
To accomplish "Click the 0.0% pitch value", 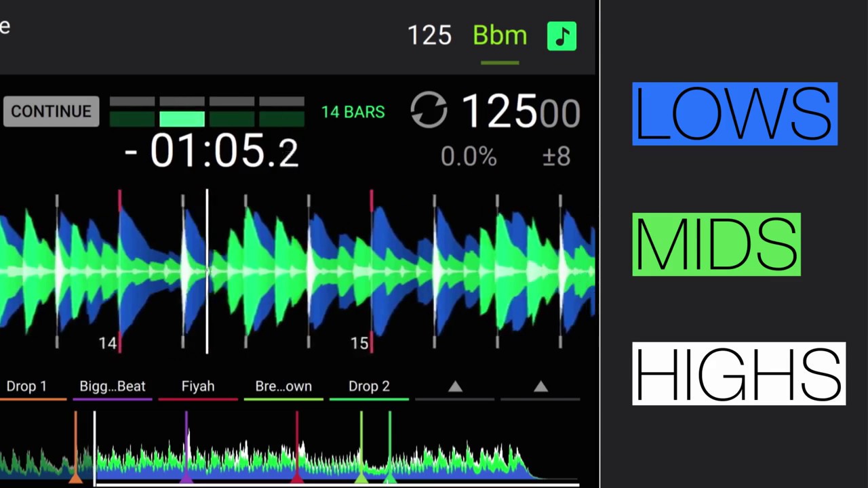I will tap(469, 157).
